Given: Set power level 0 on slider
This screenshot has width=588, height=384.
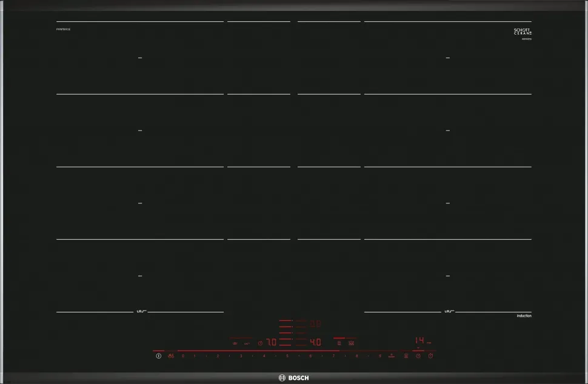Looking at the screenshot, I should pos(183,356).
